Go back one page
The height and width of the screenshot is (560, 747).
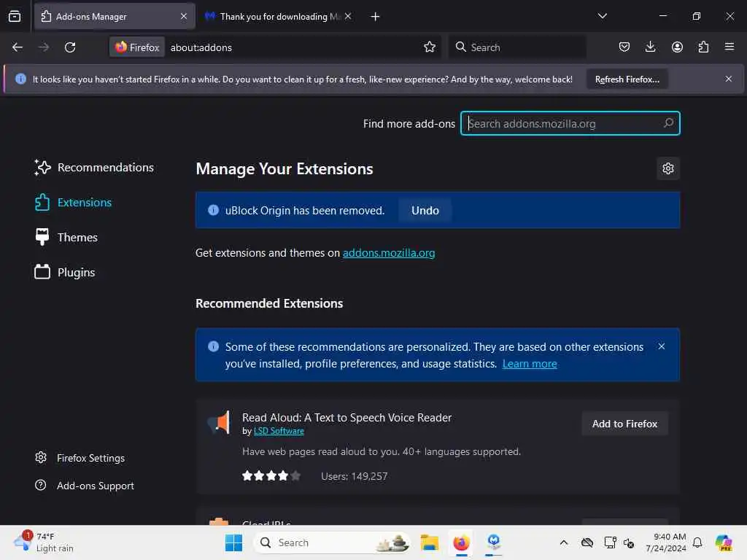(18, 47)
